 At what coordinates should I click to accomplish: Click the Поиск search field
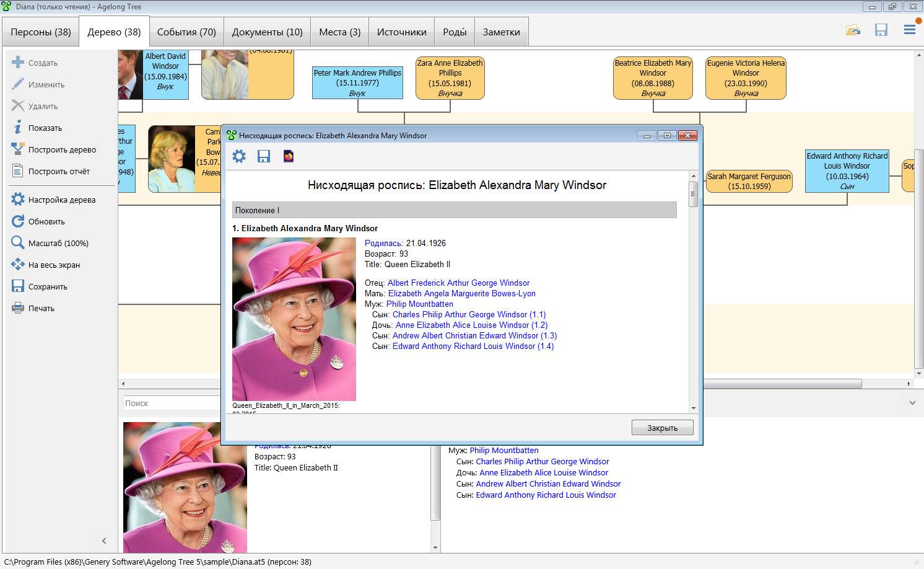(172, 403)
